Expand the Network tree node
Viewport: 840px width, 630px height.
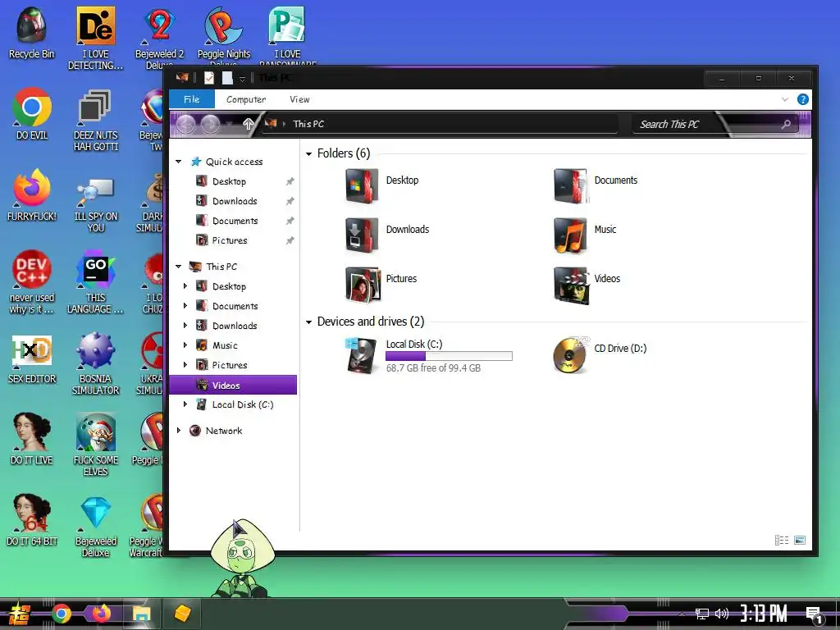coord(178,430)
